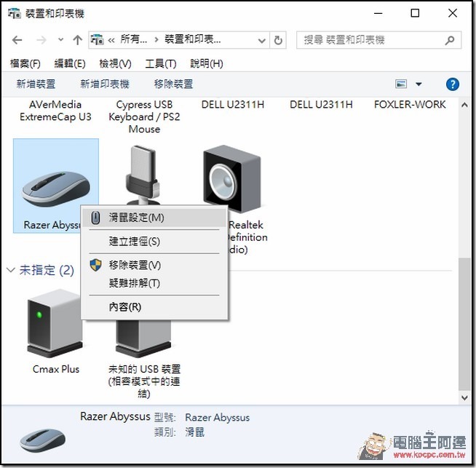Click the change view icon
The height and width of the screenshot is (468, 476).
click(x=401, y=84)
